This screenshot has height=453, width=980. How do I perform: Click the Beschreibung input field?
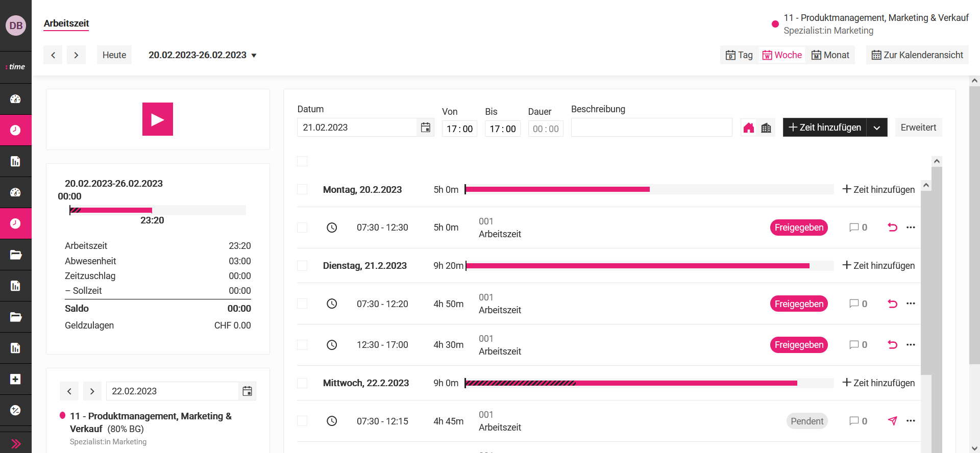(651, 128)
